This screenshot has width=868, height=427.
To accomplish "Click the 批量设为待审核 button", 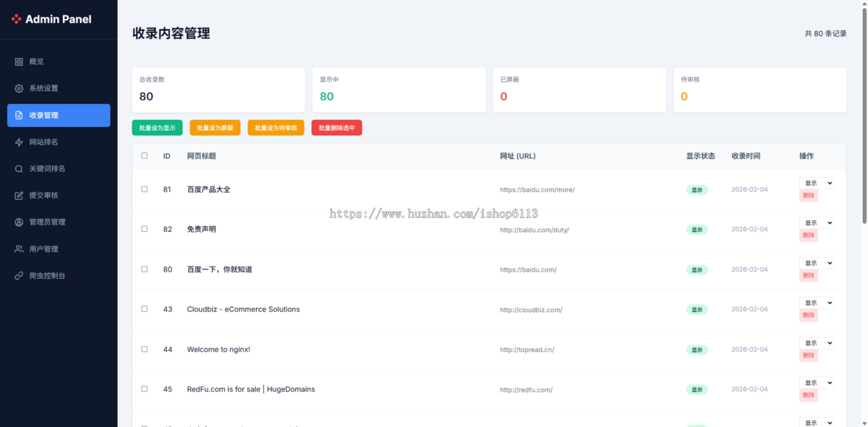I will [x=276, y=128].
